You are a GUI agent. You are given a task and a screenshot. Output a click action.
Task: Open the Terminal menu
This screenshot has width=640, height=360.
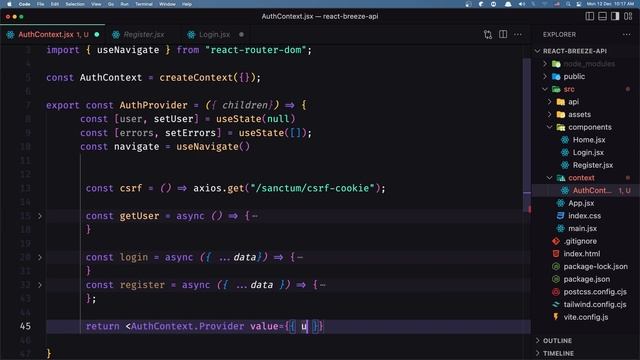(144, 4)
